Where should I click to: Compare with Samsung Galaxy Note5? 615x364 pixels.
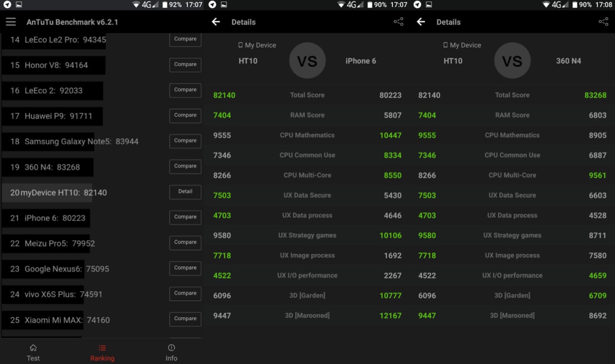pyautogui.click(x=185, y=141)
